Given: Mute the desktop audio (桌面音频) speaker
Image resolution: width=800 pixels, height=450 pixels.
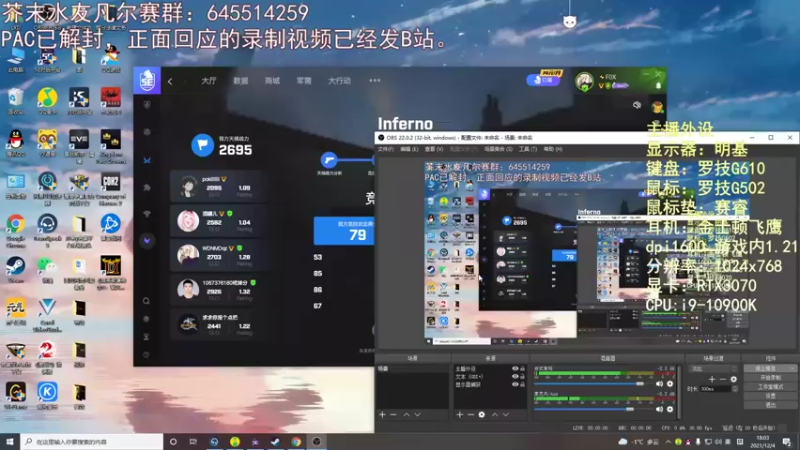Looking at the screenshot, I should click(659, 384).
